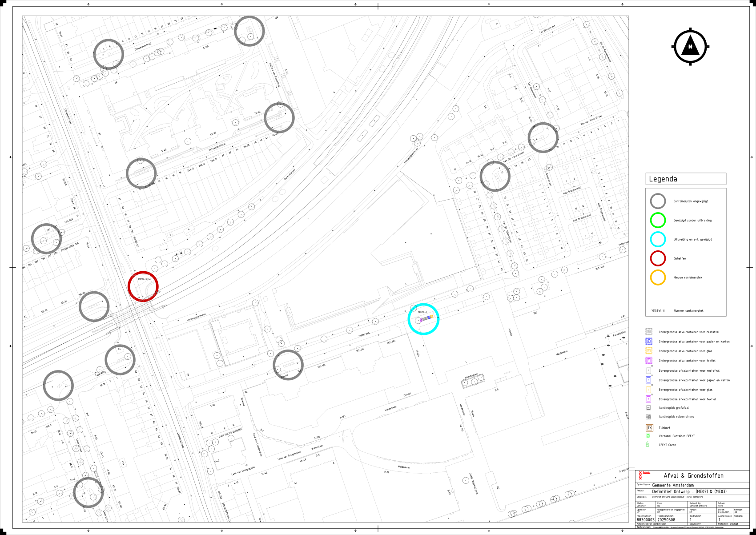Select the Aanbiedplek grofafval legend icon

click(x=648, y=408)
